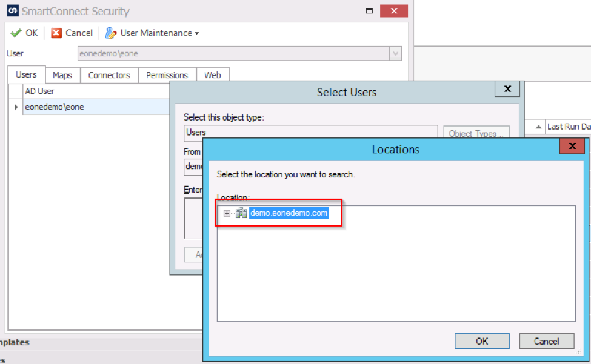Click the object type Users field
The width and height of the screenshot is (591, 364).
[x=310, y=133]
